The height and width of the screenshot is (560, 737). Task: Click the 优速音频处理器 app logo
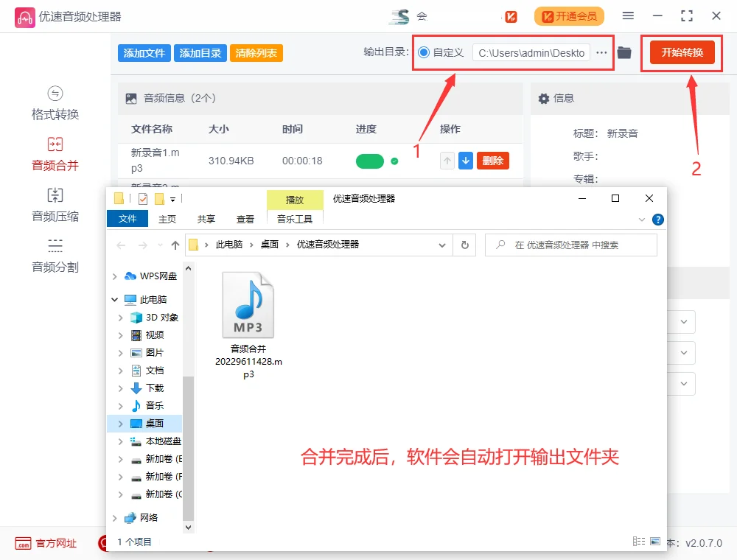point(24,18)
